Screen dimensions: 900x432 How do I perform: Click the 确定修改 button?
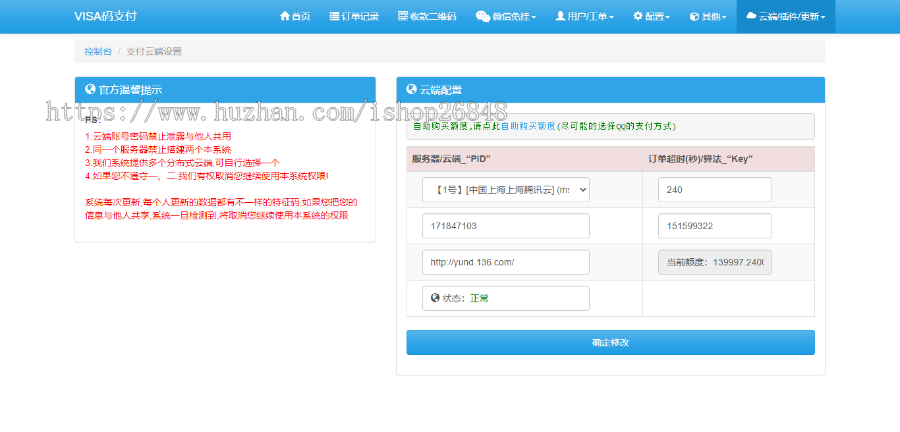[610, 343]
